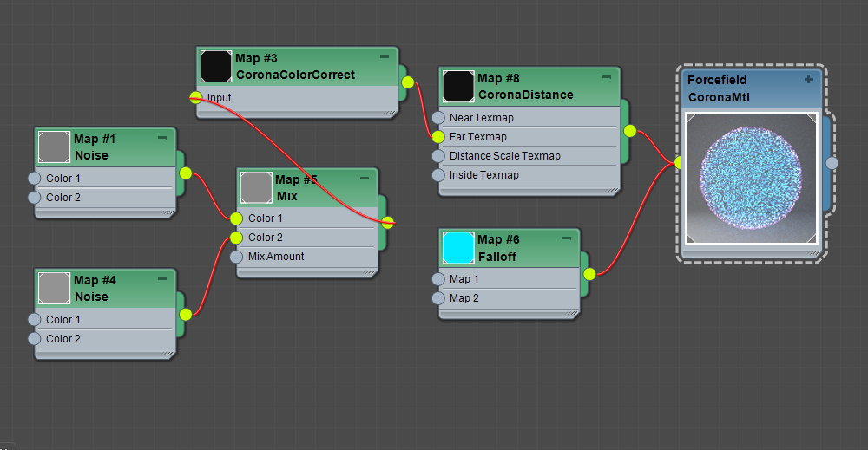Image resolution: width=868 pixels, height=450 pixels.
Task: Click the Distance Scale Texmap label
Action: (505, 156)
